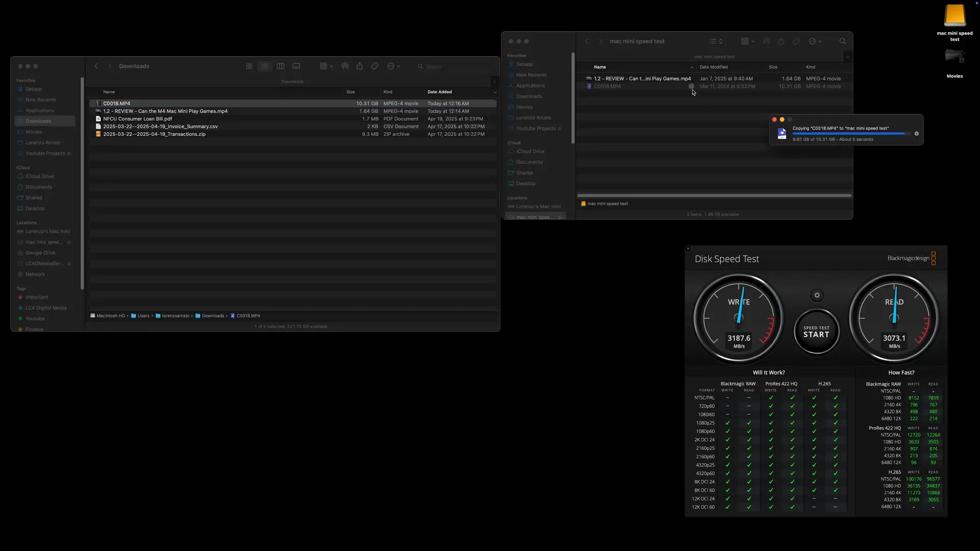Screen dimensions: 980x551
Task: Toggle Name column sort order in speed test window
Action: [x=692, y=67]
